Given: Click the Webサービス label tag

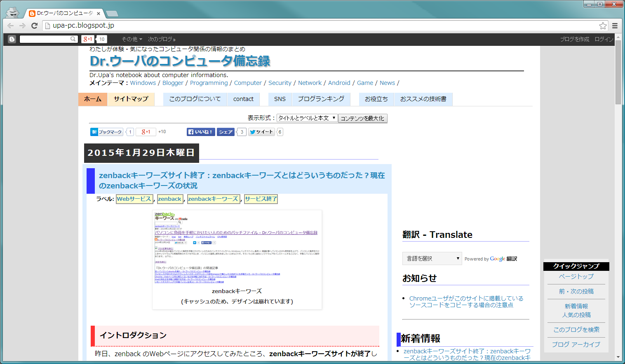Looking at the screenshot, I should pyautogui.click(x=134, y=199).
